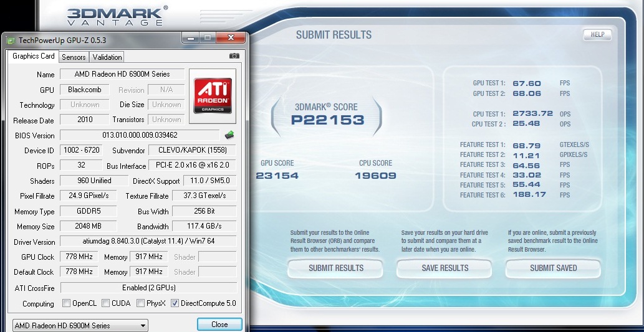
Task: Click the 3DMark Vantage logo
Action: tap(117, 16)
